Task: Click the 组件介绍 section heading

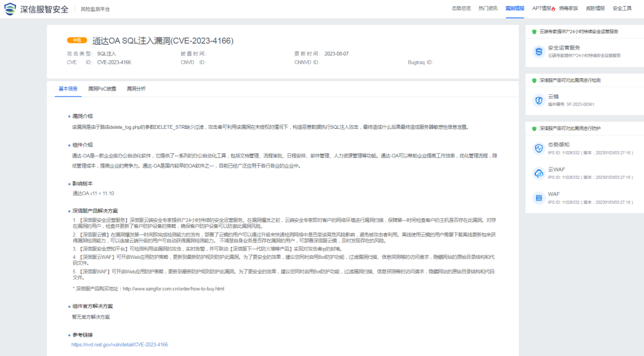Action: click(x=82, y=145)
